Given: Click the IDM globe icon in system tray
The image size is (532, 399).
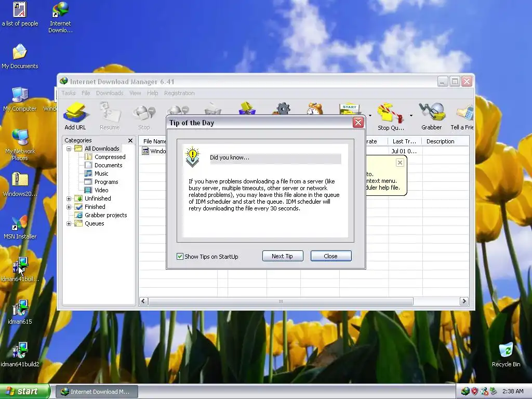Looking at the screenshot, I should click(x=465, y=391).
